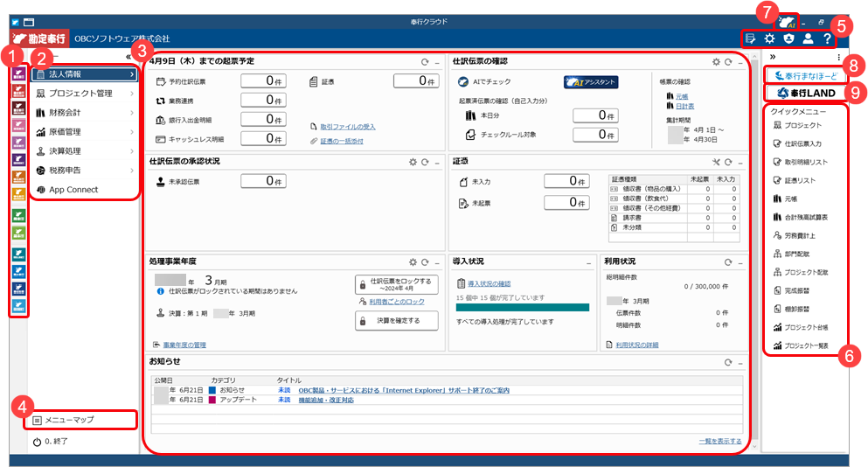The width and height of the screenshot is (868, 467).
Task: Minimize the 導入状況 panel
Action: tap(588, 263)
